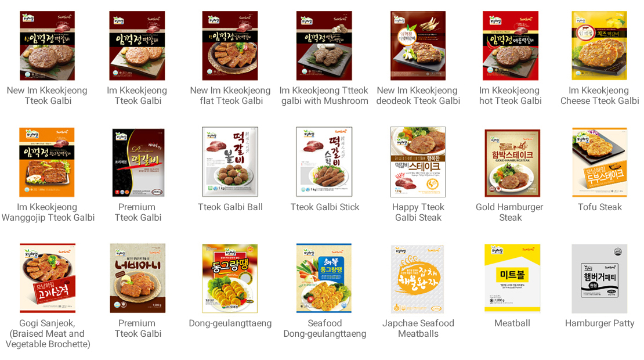Click the Happy Tteok Galbi Steak label

(418, 212)
